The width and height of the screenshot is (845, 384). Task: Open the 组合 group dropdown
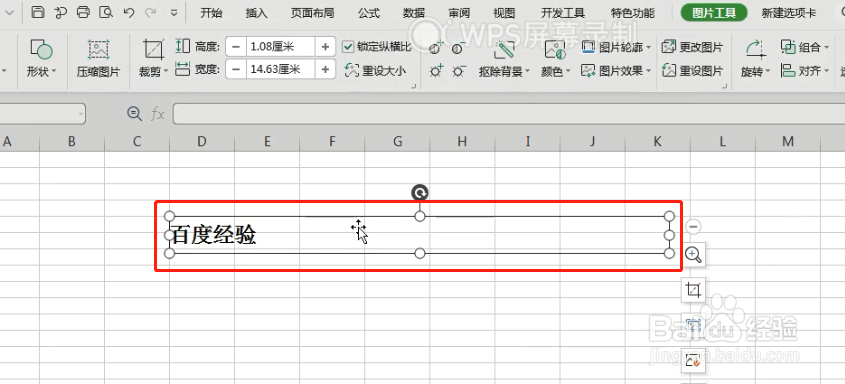[x=805, y=47]
